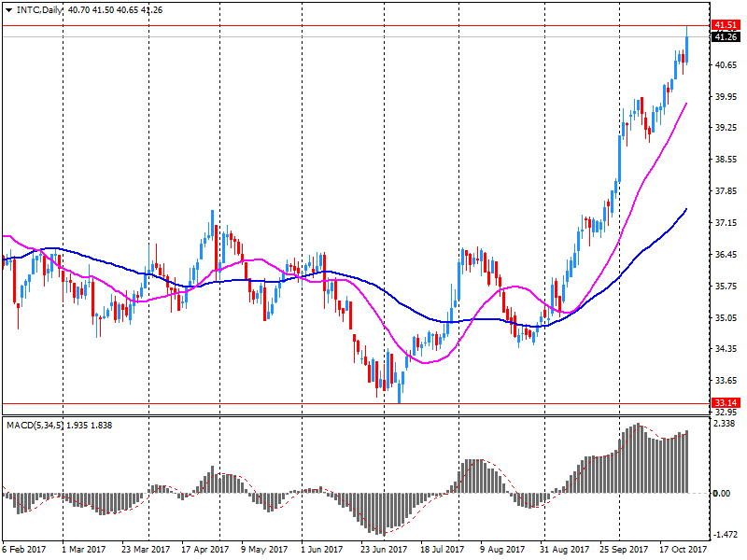Select the 35.75 price scale value
747x560 pixels.
click(726, 287)
